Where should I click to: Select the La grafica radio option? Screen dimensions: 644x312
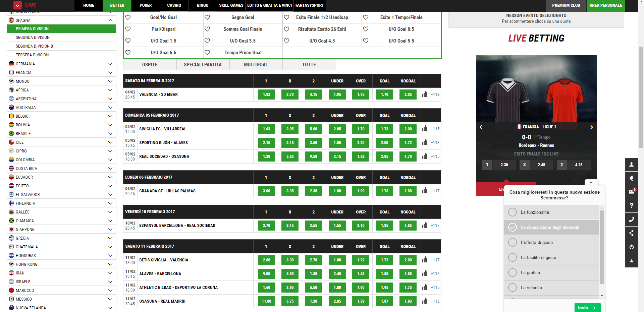coord(513,272)
